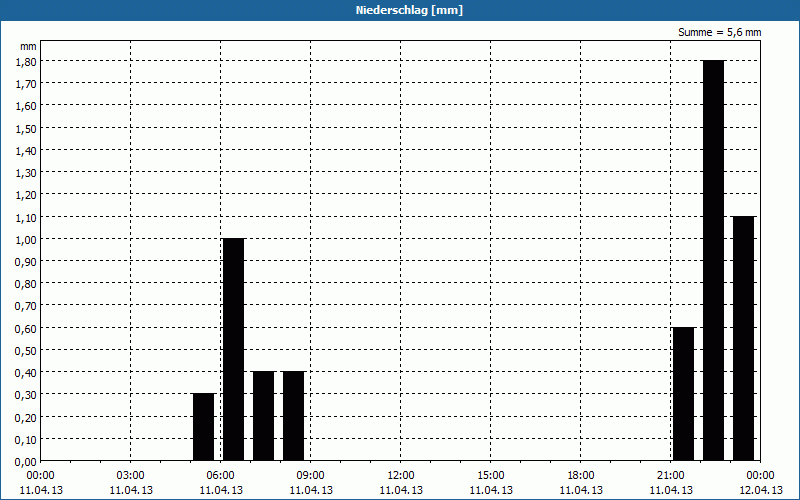800x500 pixels.
Task: Click the 0,30 mm bar before 06:00
Action: click(203, 427)
